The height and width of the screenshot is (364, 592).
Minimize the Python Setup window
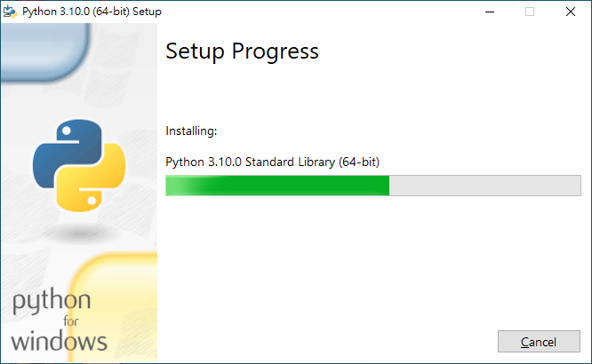489,12
